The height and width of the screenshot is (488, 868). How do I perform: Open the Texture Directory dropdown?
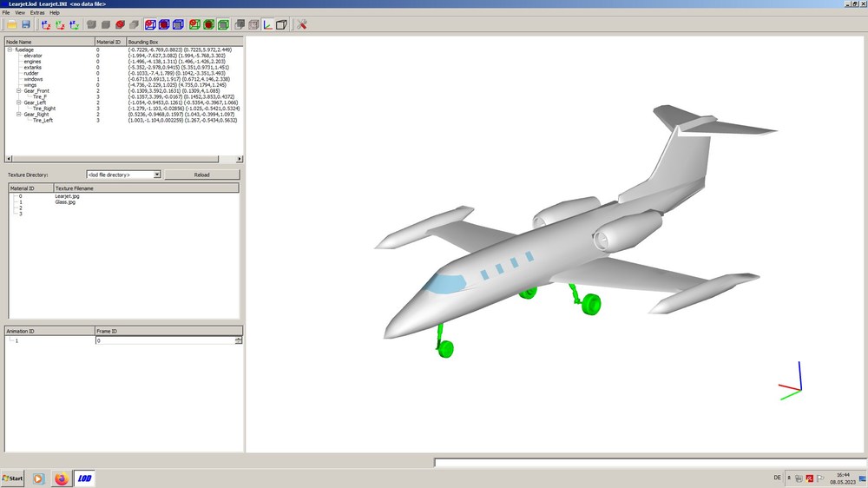pyautogui.click(x=123, y=175)
